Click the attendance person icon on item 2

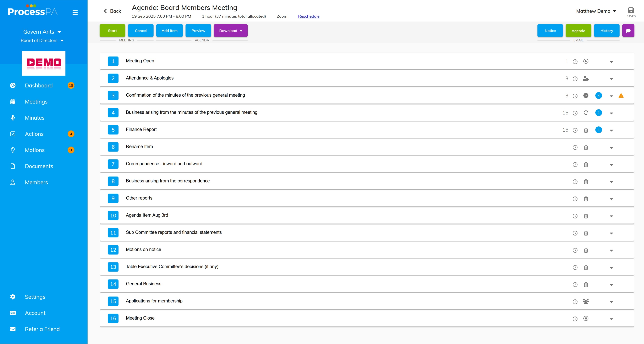coord(585,78)
